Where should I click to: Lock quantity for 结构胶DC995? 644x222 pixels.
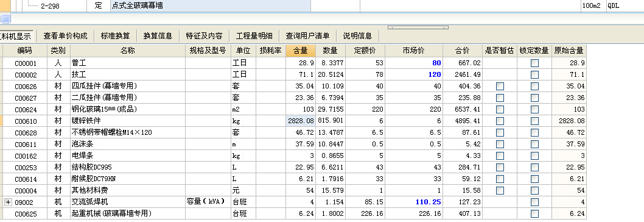tap(534, 167)
